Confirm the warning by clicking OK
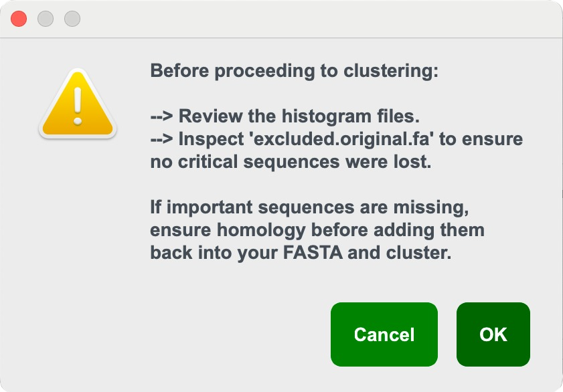The image size is (563, 392). click(493, 334)
